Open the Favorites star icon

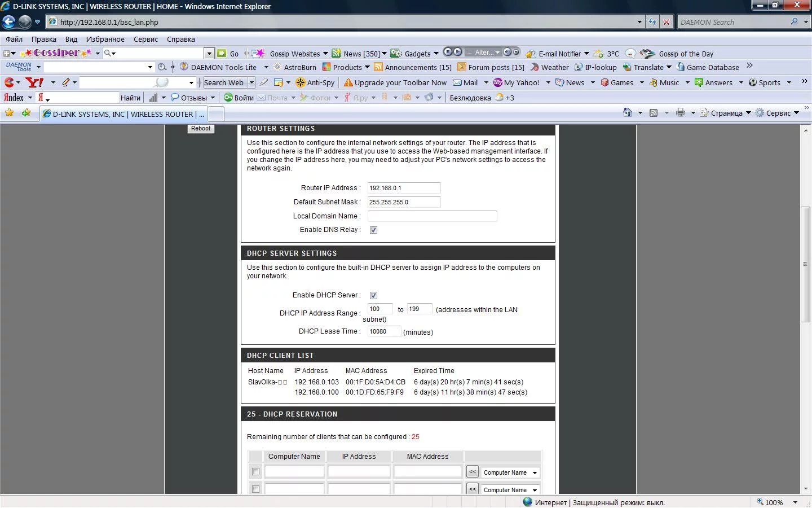point(10,113)
